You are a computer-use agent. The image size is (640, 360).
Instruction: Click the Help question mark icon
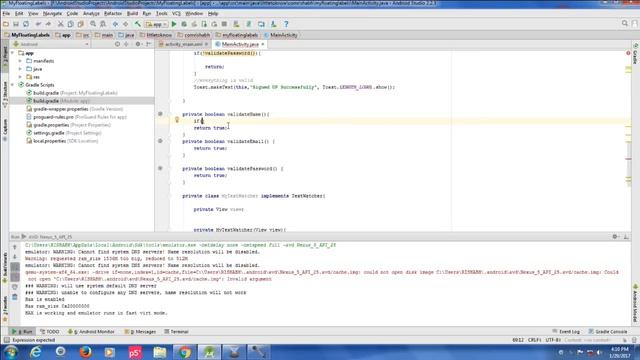286,24
